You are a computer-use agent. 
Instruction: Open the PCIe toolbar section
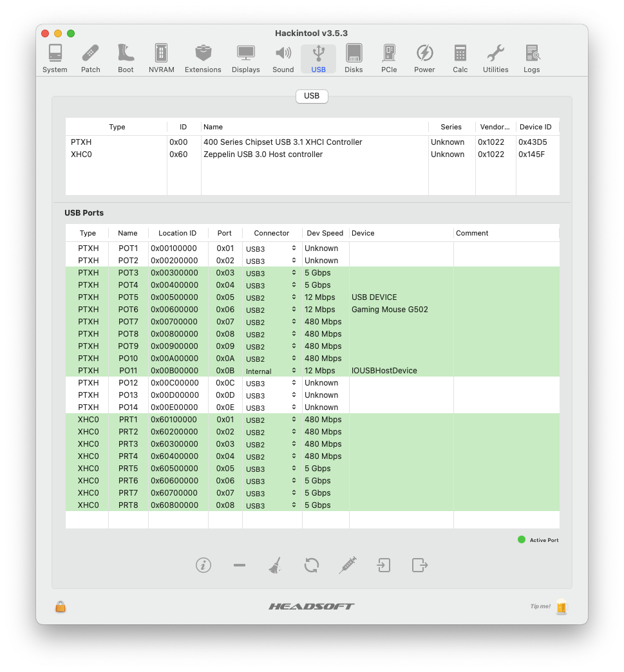(389, 59)
